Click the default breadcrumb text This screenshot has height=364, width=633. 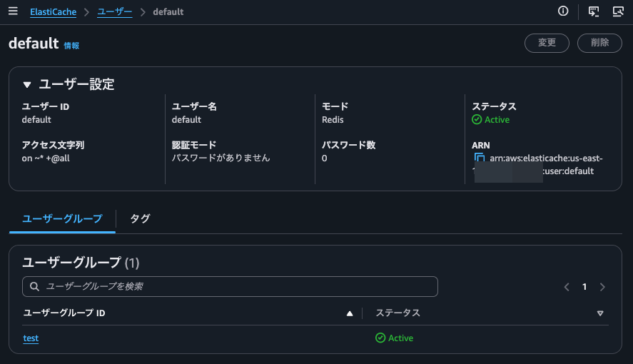click(x=168, y=12)
